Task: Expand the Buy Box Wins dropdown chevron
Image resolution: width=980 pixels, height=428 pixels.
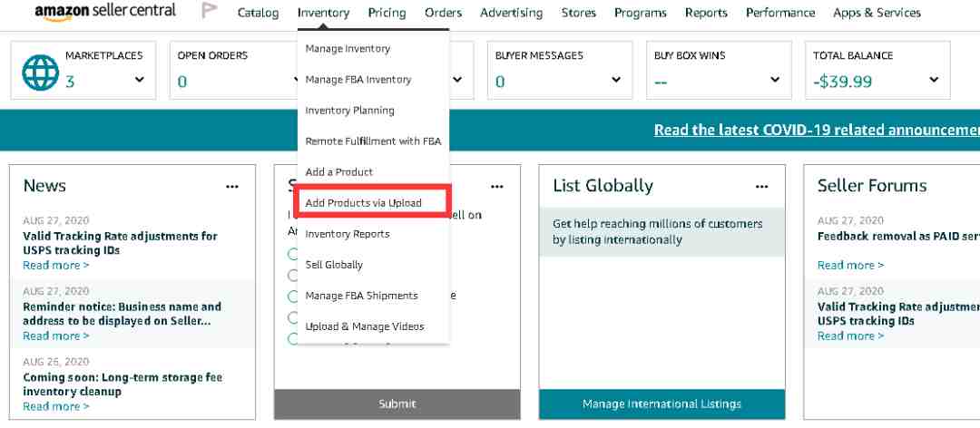Action: [x=775, y=80]
